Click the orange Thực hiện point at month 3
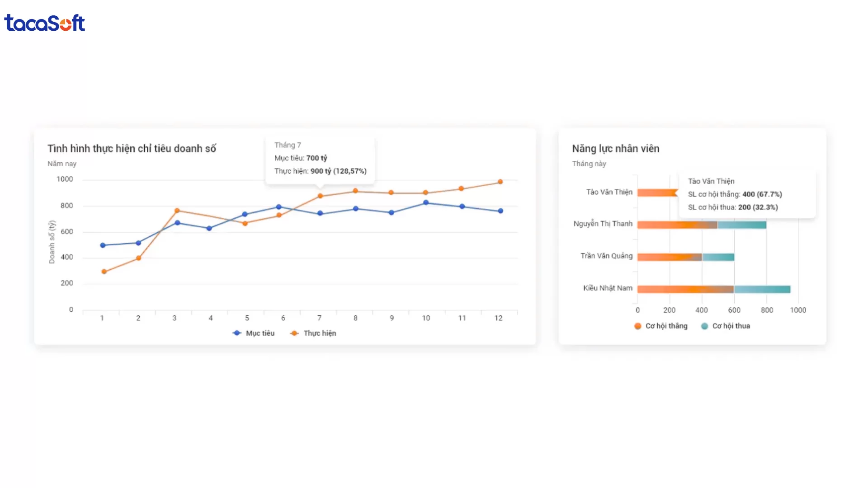Image resolution: width=868 pixels, height=488 pixels. click(x=177, y=211)
